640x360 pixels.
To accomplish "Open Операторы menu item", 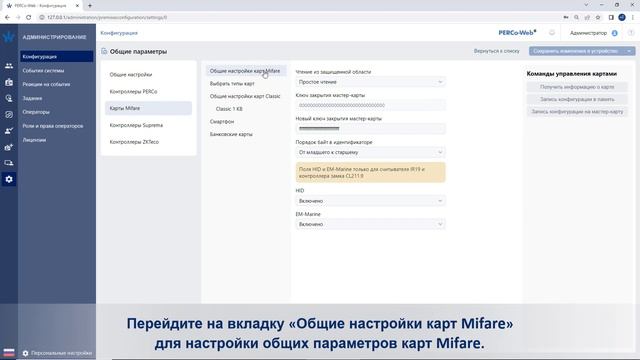I will [x=36, y=112].
